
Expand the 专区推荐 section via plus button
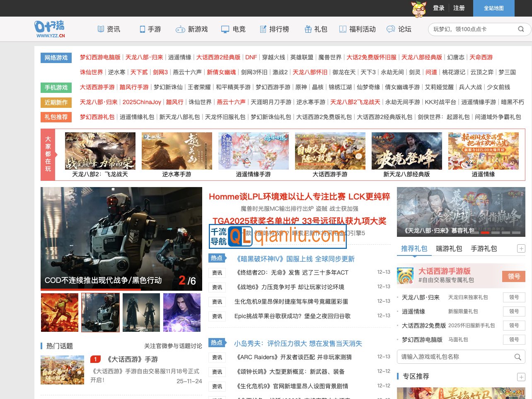tap(521, 377)
